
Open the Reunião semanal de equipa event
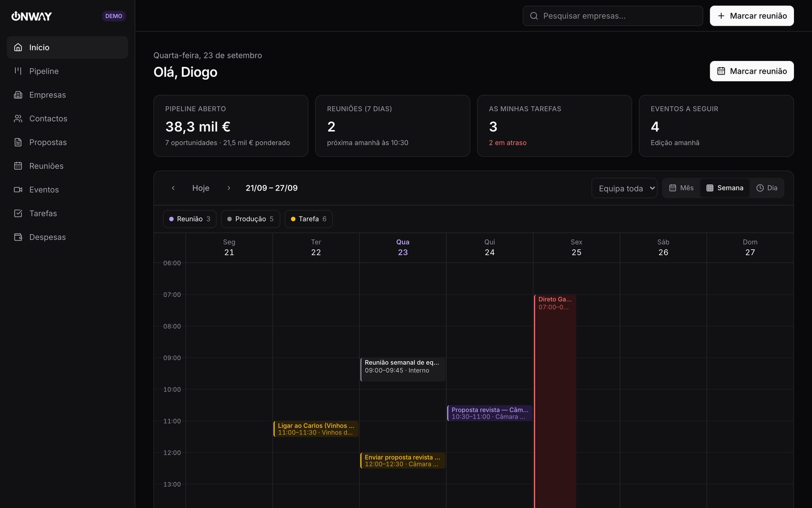click(x=403, y=369)
